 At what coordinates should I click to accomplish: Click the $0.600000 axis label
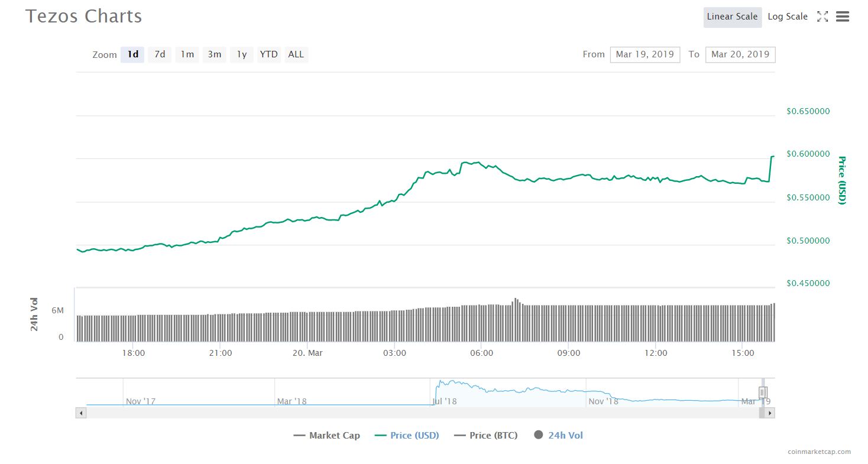pyautogui.click(x=807, y=154)
